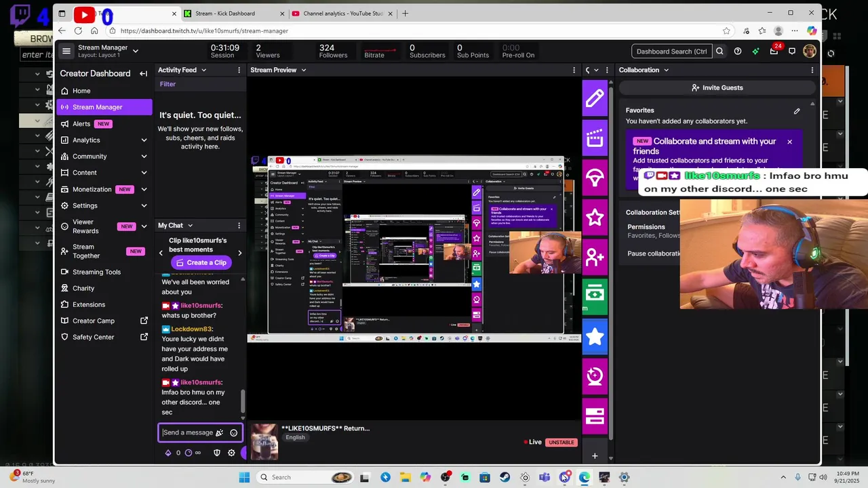868x488 pixels.
Task: Click the Dashboard Search field
Action: (x=671, y=51)
